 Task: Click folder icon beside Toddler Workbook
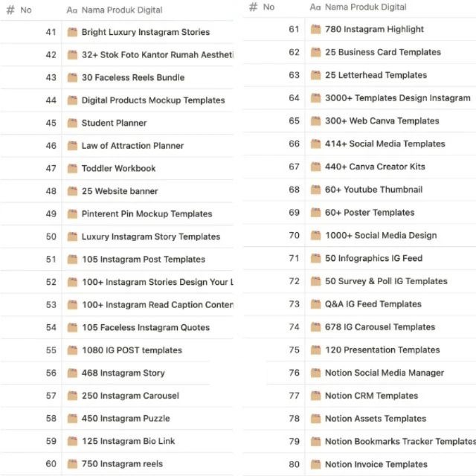(72, 168)
